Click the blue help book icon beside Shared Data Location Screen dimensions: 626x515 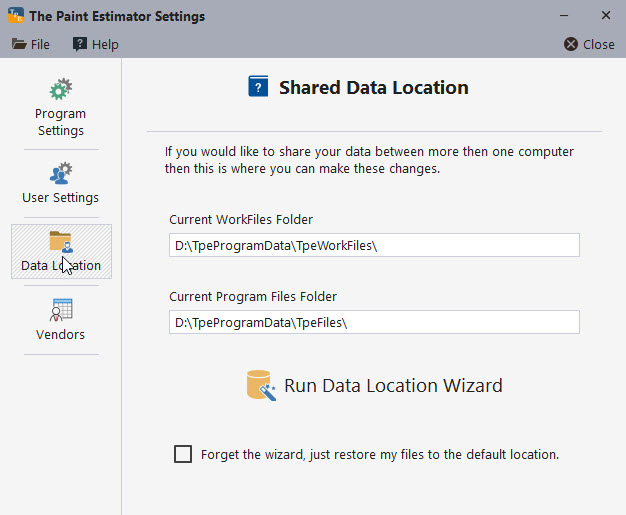point(258,87)
